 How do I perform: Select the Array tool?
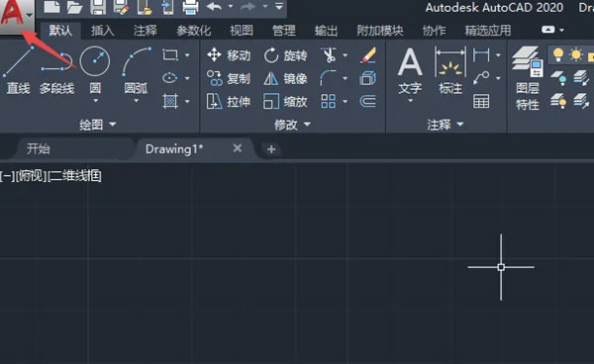coord(328,102)
